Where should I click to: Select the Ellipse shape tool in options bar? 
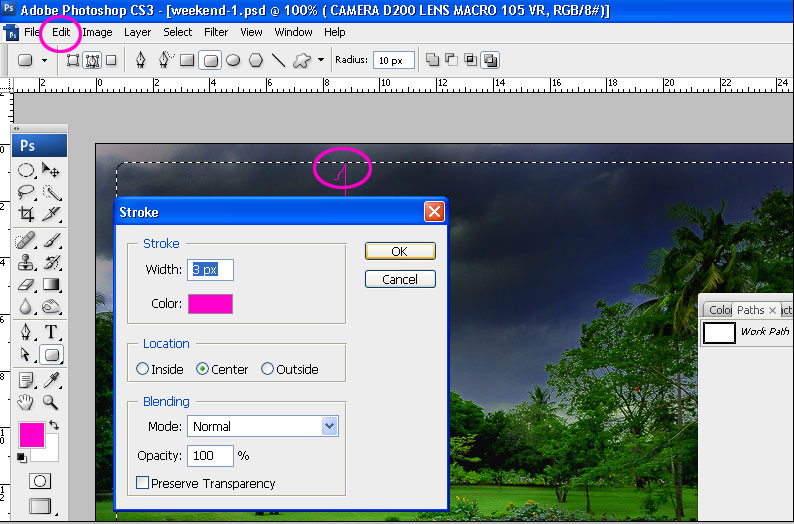click(233, 60)
